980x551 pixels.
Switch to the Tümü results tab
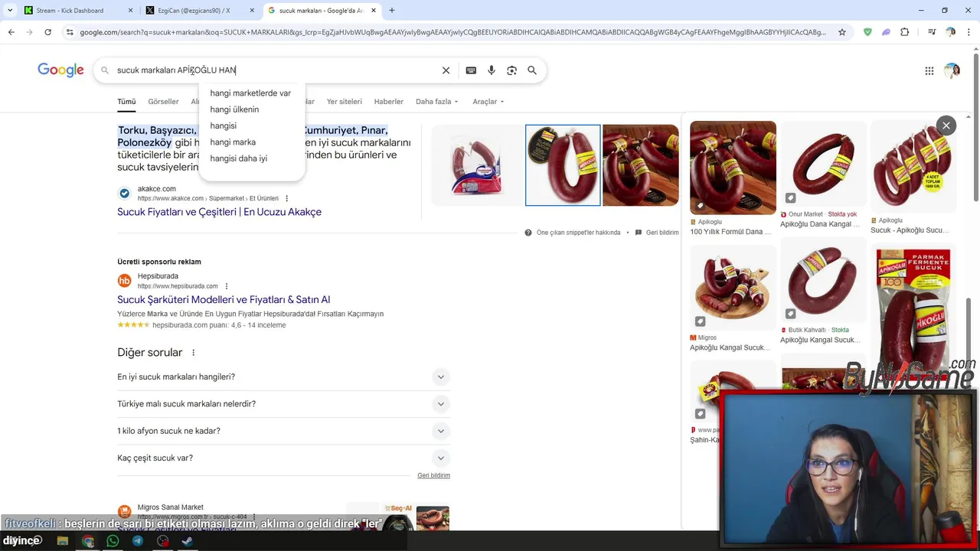coord(126,102)
